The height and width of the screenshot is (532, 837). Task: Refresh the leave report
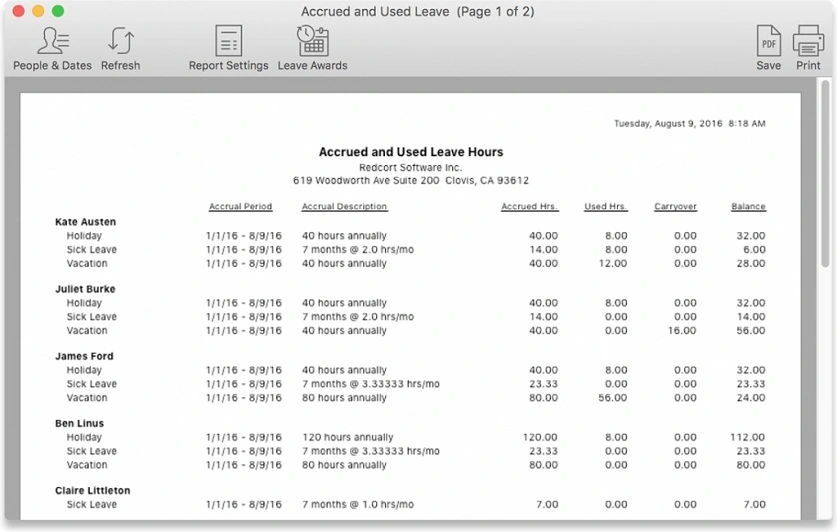point(120,48)
